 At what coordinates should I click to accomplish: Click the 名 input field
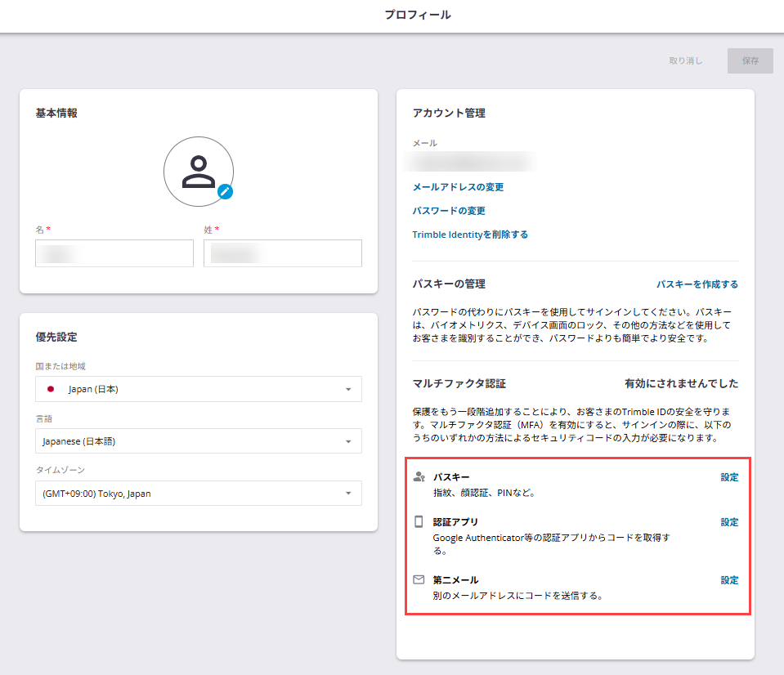(114, 253)
